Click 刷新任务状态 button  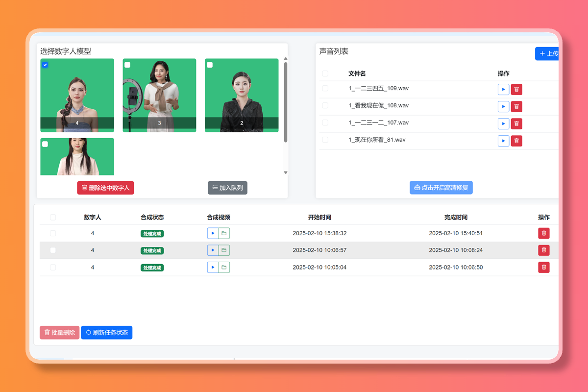coord(106,333)
